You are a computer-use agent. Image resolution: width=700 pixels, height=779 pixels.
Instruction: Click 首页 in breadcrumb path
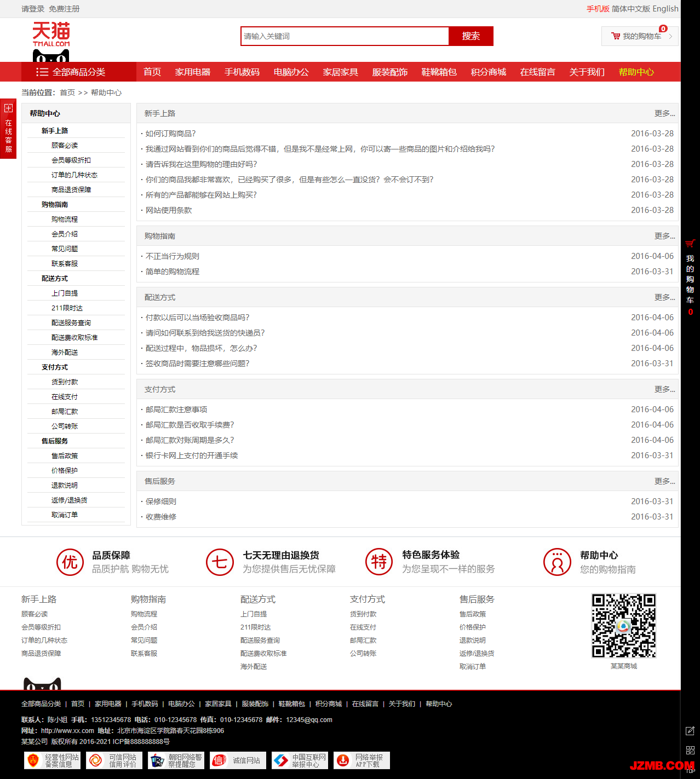(67, 93)
